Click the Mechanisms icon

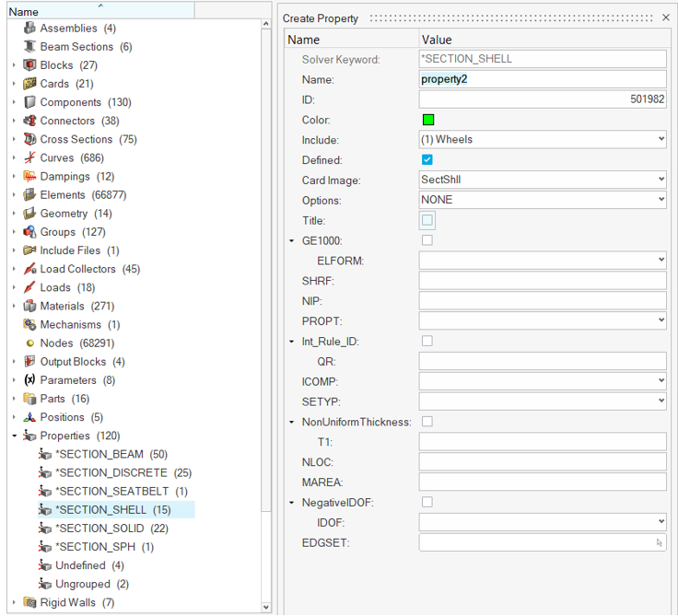(29, 325)
